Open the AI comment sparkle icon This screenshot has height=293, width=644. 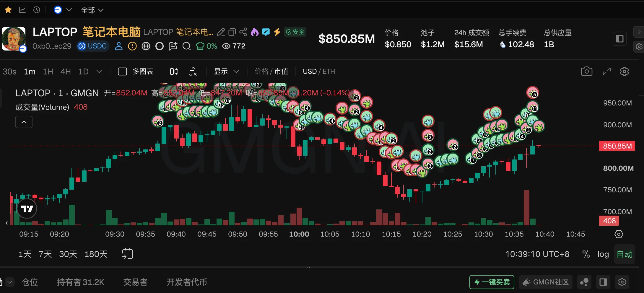tap(173, 46)
